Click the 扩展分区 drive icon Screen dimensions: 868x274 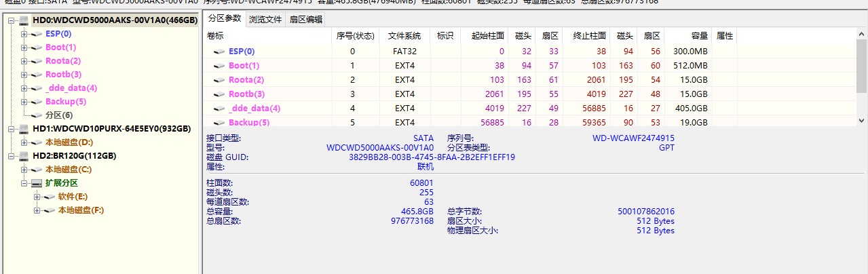[x=37, y=183]
